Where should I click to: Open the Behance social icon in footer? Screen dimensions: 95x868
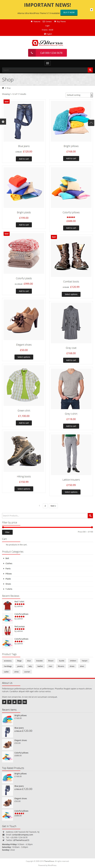(25, 702)
